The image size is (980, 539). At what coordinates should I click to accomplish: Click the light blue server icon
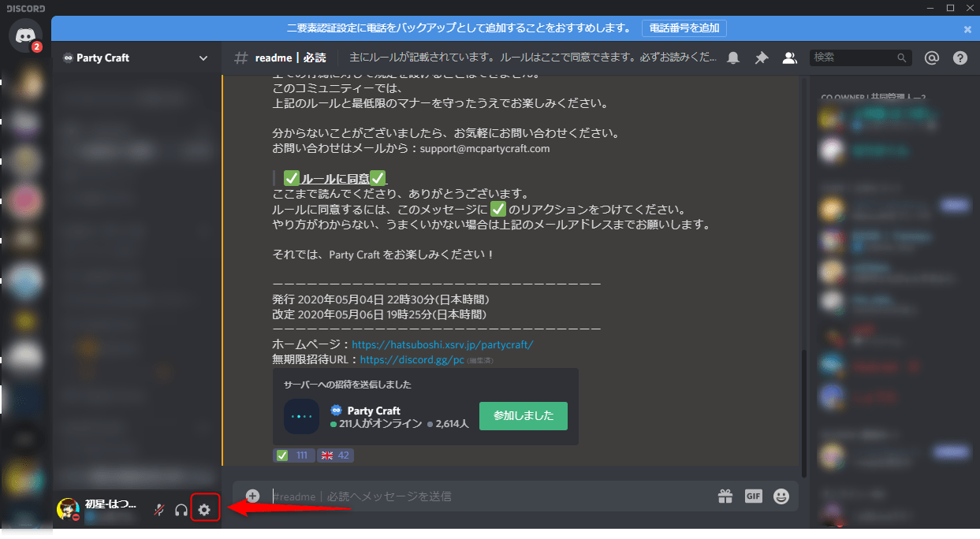(26, 283)
